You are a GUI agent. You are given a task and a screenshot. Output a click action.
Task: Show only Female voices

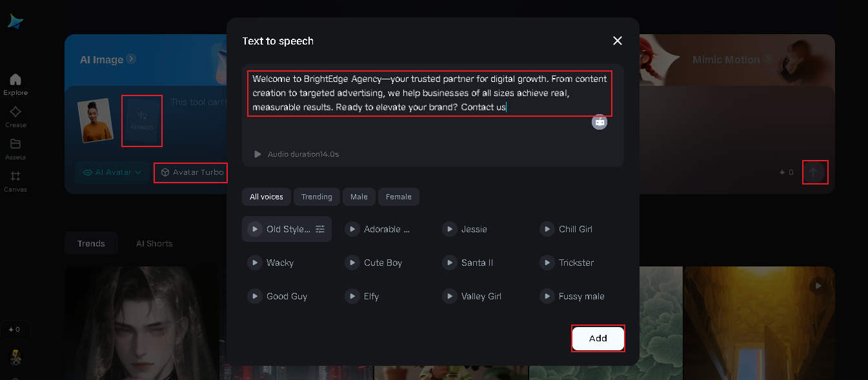point(398,197)
